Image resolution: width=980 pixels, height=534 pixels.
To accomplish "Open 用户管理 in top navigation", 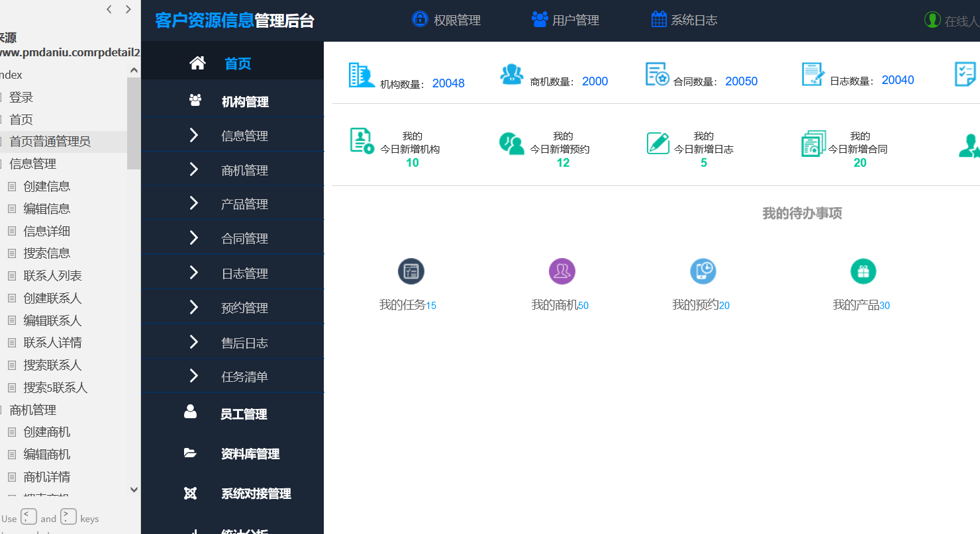I will pos(575,21).
